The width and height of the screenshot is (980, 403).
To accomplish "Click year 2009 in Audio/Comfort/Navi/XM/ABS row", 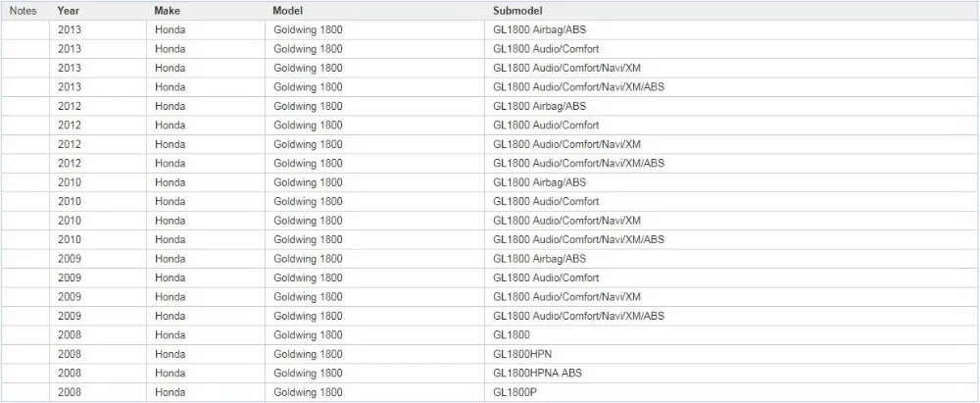I will tap(70, 316).
